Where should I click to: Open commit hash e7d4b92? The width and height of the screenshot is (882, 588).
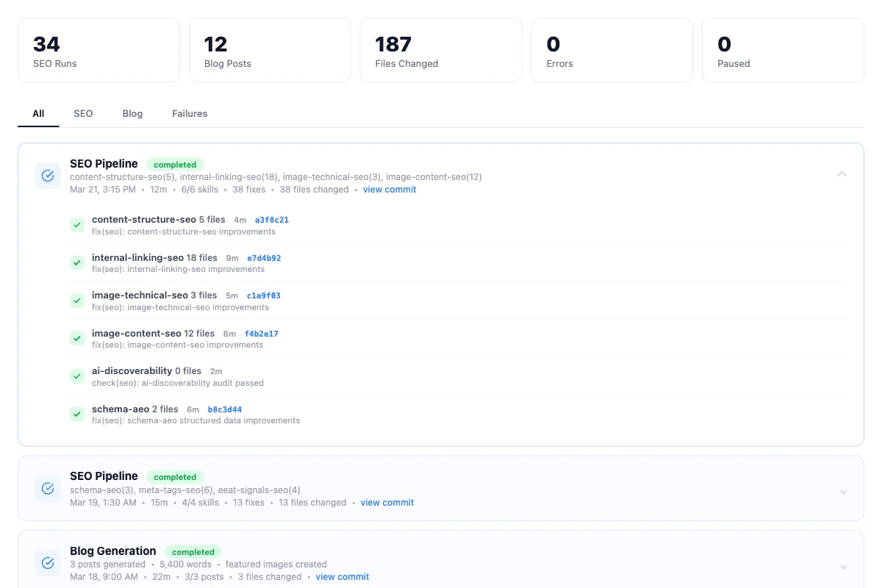pyautogui.click(x=264, y=258)
